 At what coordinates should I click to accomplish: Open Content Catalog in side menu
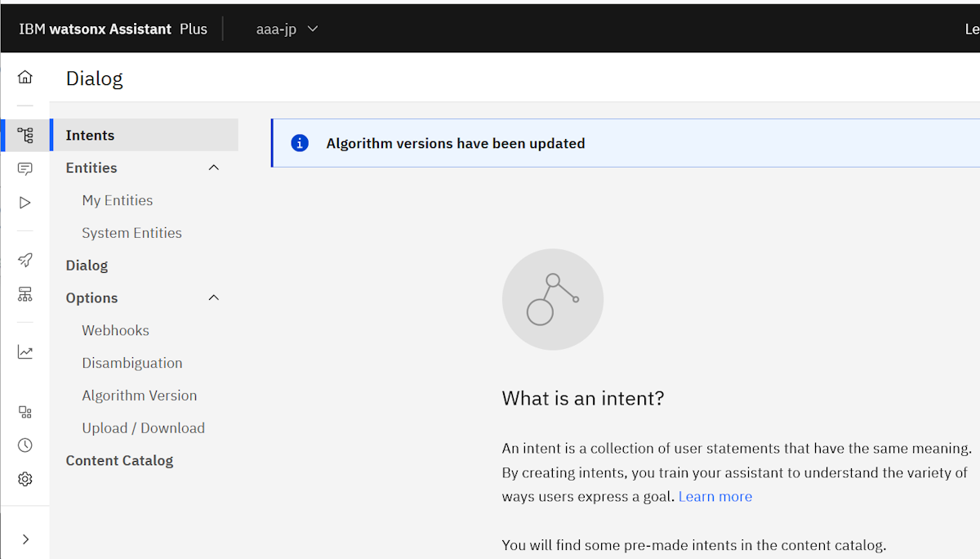tap(119, 461)
